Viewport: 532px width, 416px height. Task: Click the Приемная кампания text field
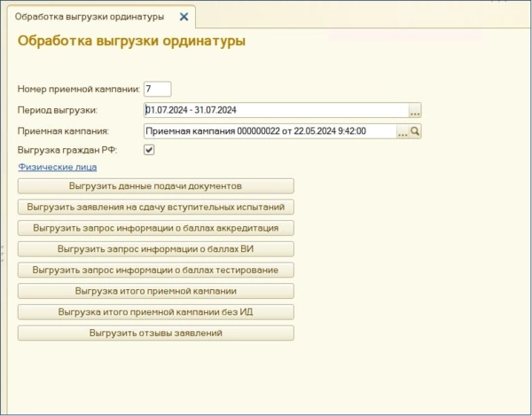269,131
